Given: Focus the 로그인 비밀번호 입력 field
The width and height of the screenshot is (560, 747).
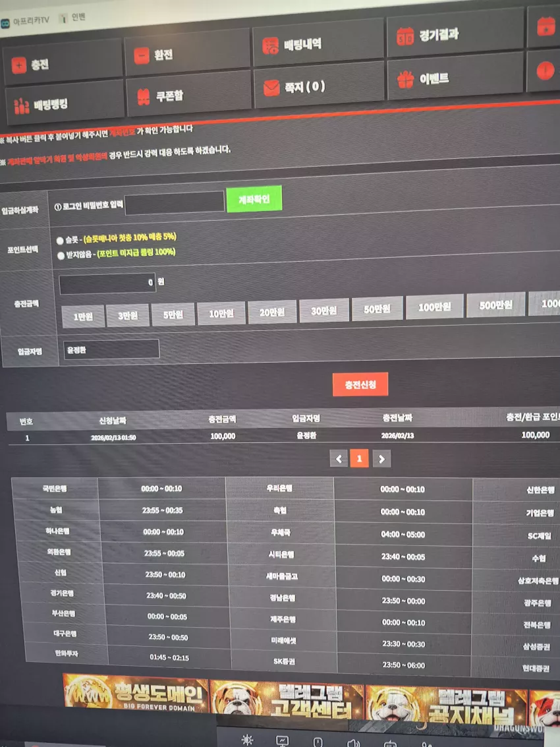Looking at the screenshot, I should pyautogui.click(x=175, y=204).
